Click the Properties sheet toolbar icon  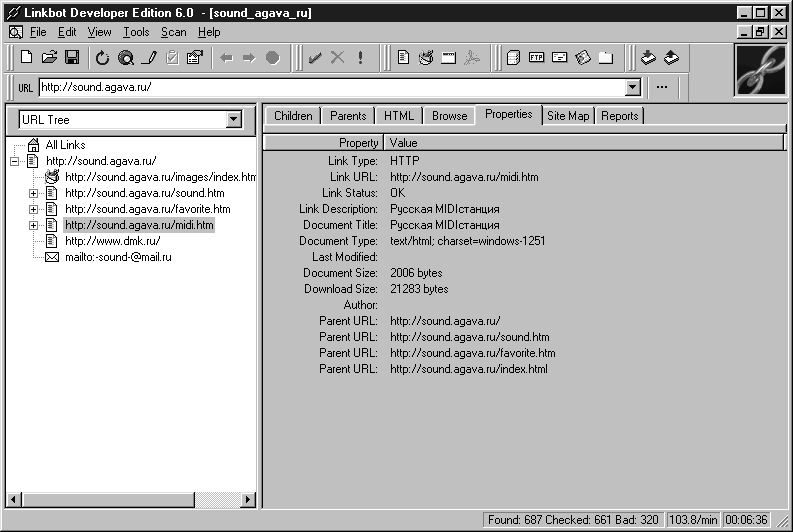click(x=195, y=58)
